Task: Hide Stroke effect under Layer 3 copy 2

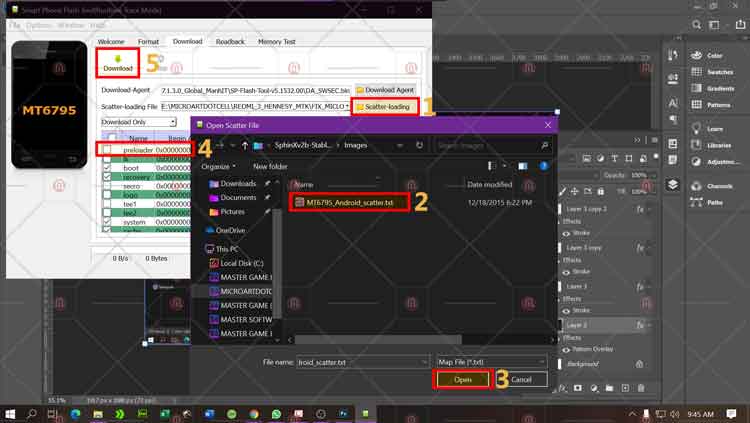Action: point(566,234)
